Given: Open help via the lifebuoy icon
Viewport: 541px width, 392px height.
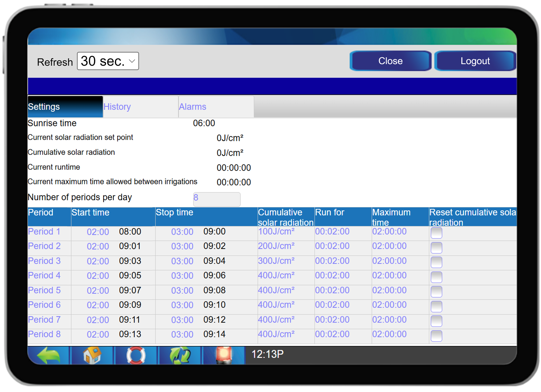Looking at the screenshot, I should (136, 355).
